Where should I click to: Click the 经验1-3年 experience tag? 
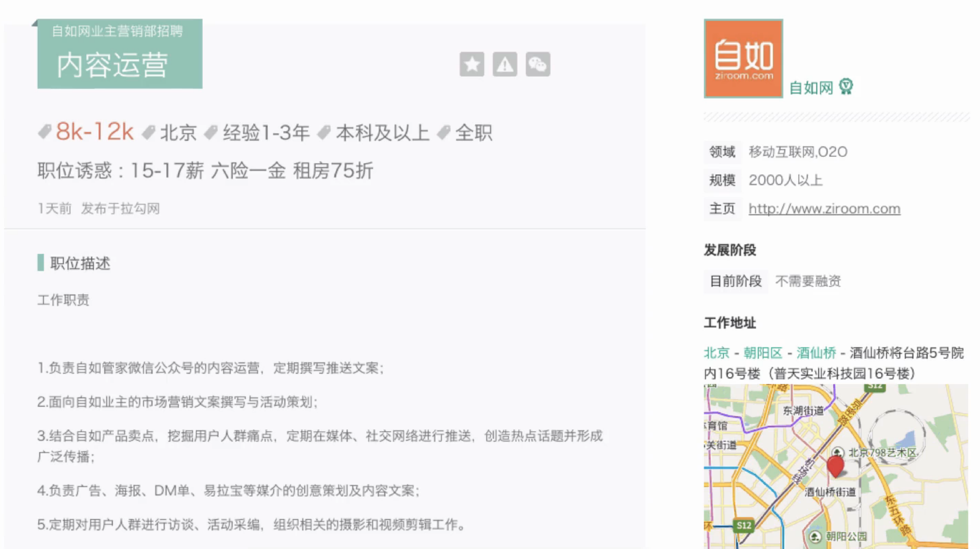coord(266,133)
